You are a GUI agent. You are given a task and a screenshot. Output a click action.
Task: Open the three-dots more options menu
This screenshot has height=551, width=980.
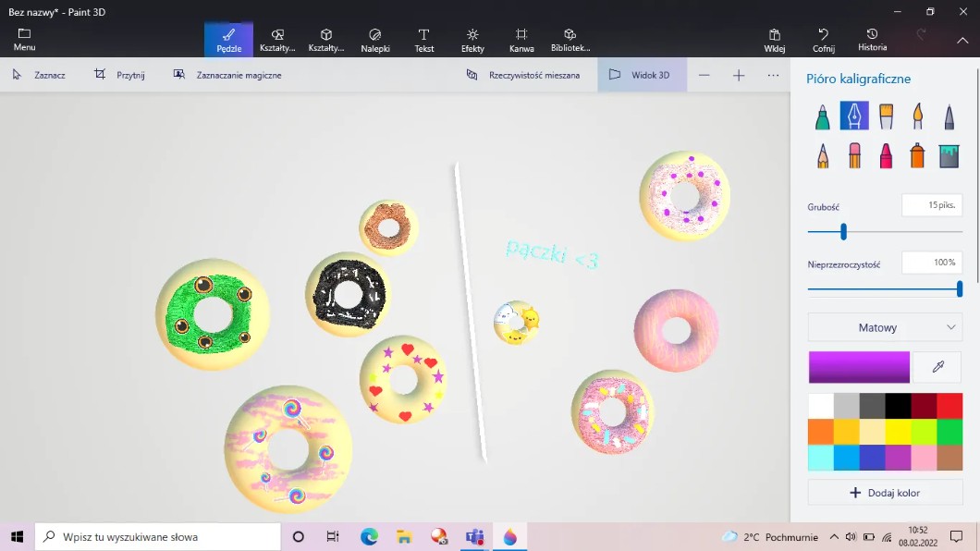click(773, 75)
